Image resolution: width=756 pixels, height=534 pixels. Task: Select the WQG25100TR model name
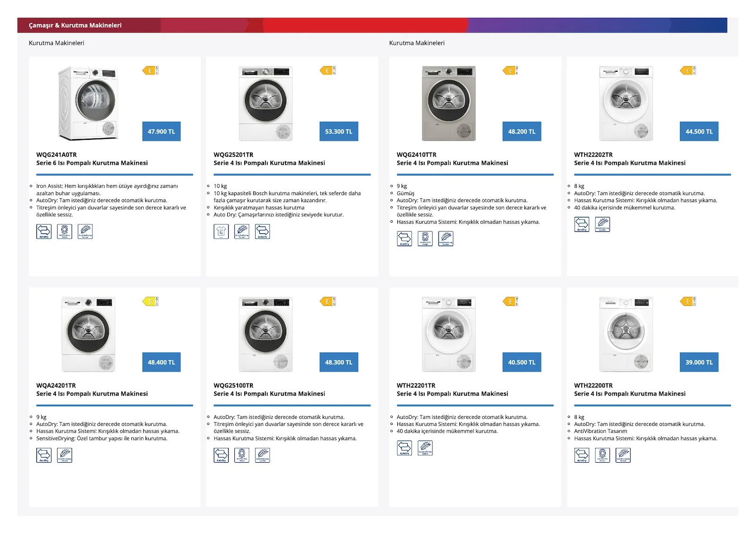tap(233, 386)
